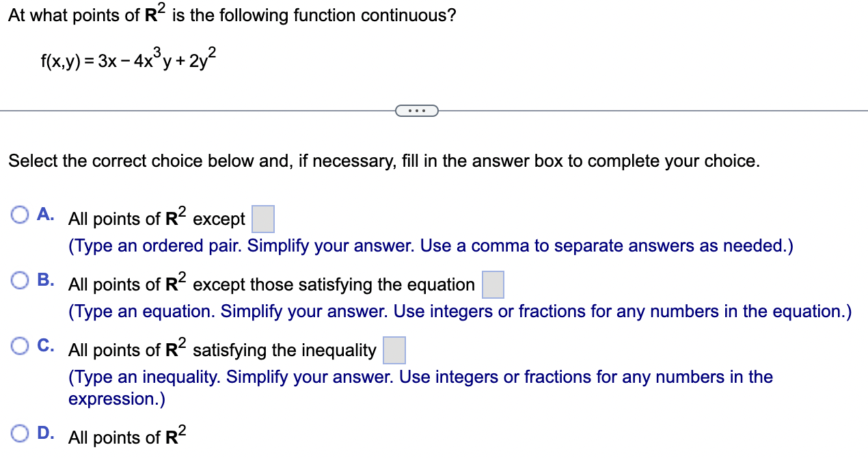Select radio button for choice A
Image resolution: width=868 pixels, height=458 pixels.
point(18,214)
